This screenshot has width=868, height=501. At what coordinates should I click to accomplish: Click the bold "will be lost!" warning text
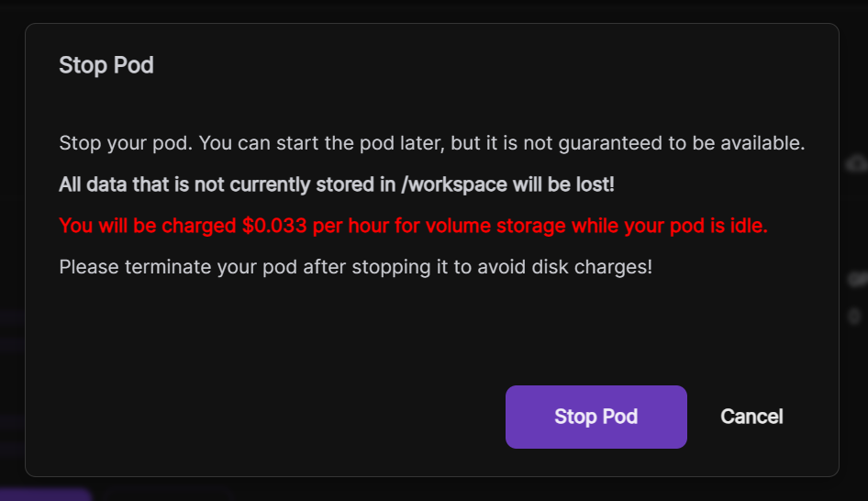coord(562,184)
